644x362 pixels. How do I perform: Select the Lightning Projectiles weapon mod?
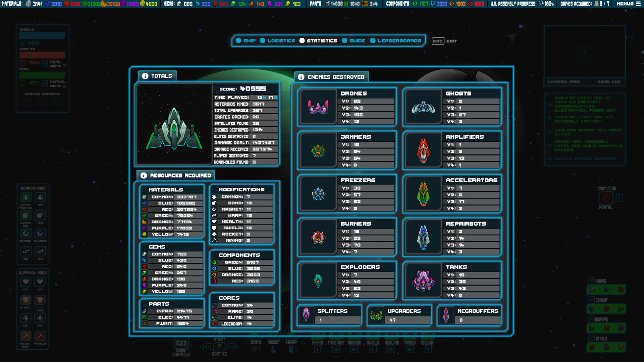pyautogui.click(x=26, y=198)
